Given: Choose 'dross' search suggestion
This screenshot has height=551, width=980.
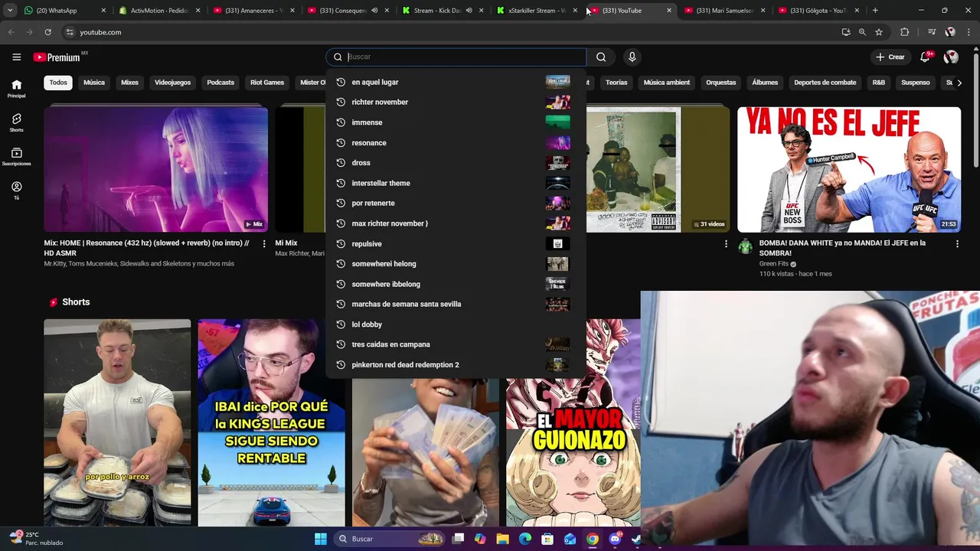Looking at the screenshot, I should pos(456,162).
